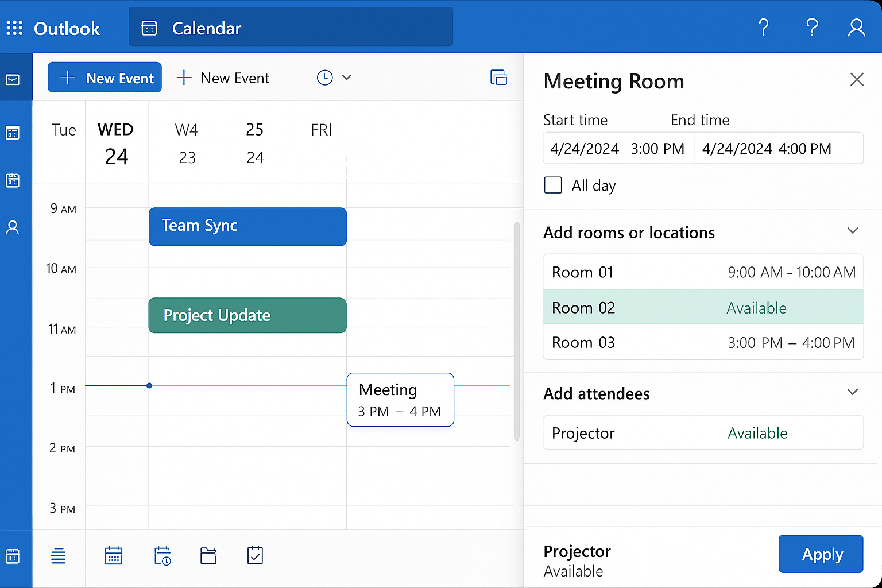Viewport: 882px width, 588px height.
Task: Open the month calendar view icon
Action: [x=113, y=555]
